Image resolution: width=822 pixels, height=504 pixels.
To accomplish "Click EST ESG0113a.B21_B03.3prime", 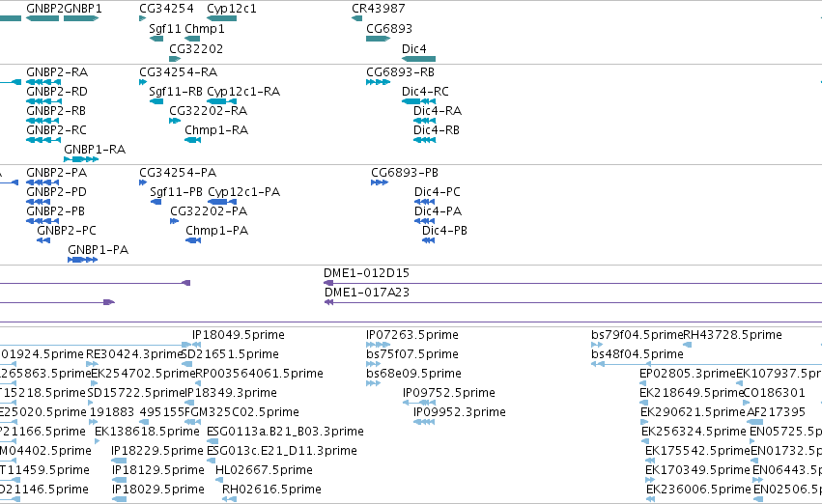I will 285,432.
